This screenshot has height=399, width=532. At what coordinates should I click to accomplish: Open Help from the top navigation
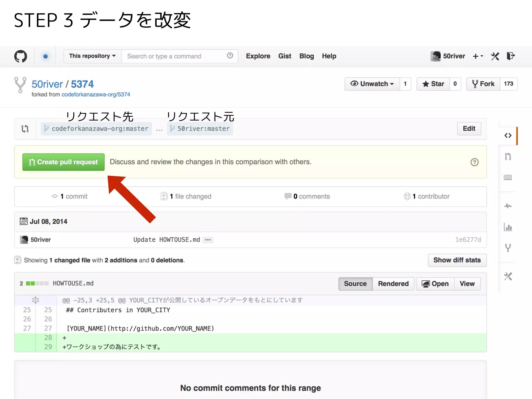(329, 56)
